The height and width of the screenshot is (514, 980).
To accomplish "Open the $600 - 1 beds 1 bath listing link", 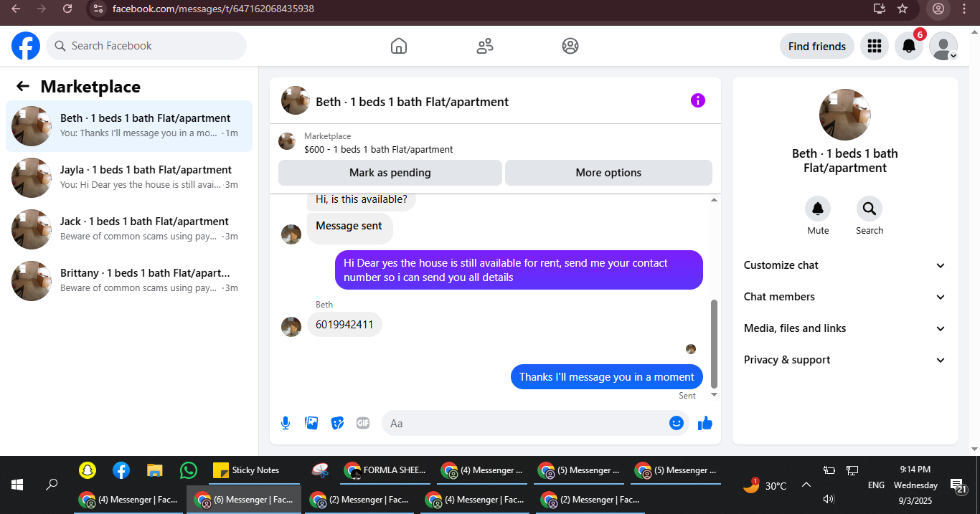I will click(378, 150).
